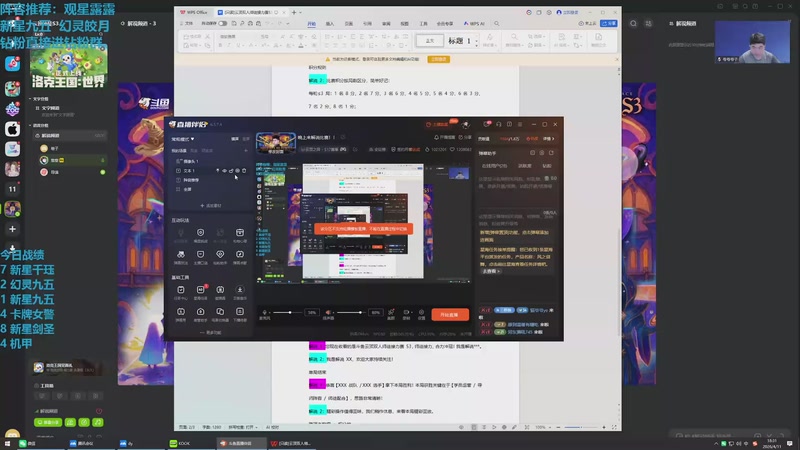Mute microphone icon in streaming app
This screenshot has height=450, width=800.
(264, 312)
